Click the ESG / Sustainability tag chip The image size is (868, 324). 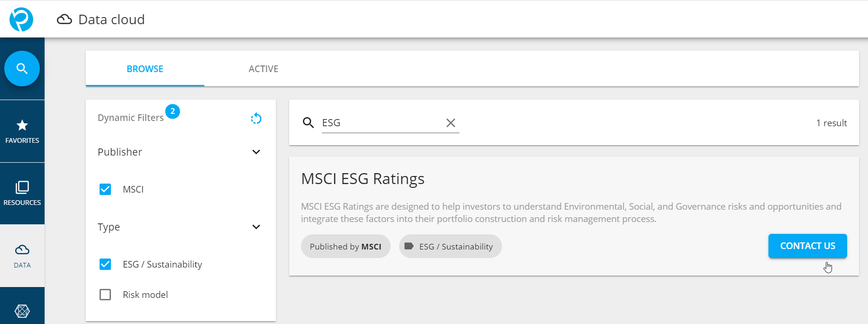tap(450, 246)
